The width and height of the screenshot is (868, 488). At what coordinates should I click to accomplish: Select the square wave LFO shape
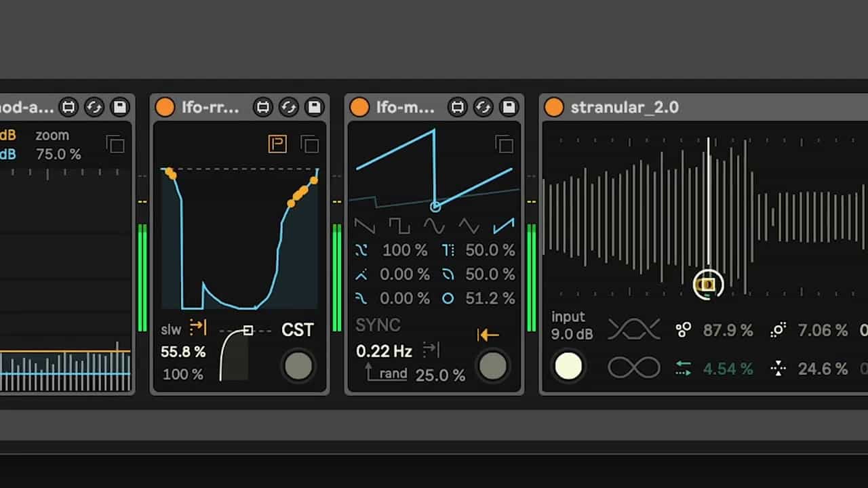[399, 225]
